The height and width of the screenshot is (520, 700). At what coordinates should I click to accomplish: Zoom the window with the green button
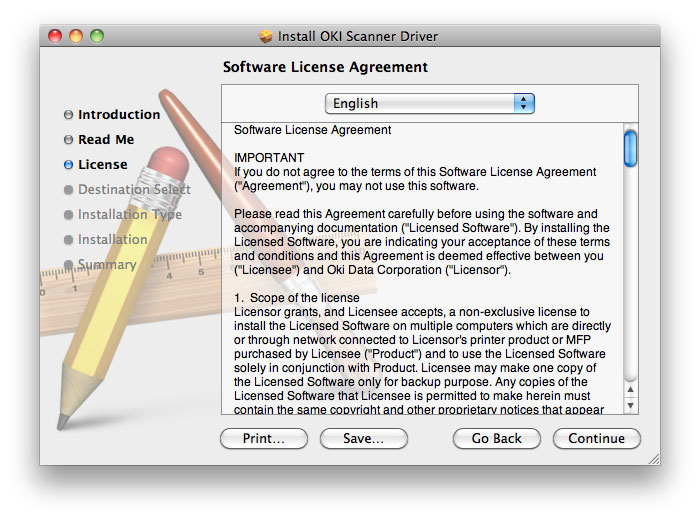97,36
